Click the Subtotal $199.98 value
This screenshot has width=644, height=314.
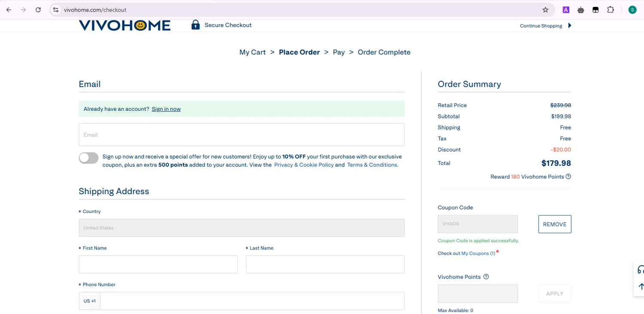[x=561, y=116]
